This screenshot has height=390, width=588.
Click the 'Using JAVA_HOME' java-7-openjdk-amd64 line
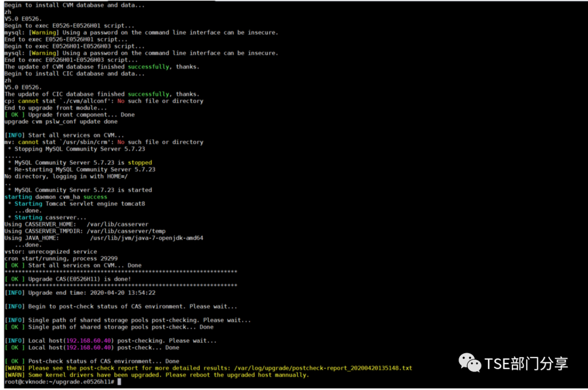pyautogui.click(x=103, y=238)
